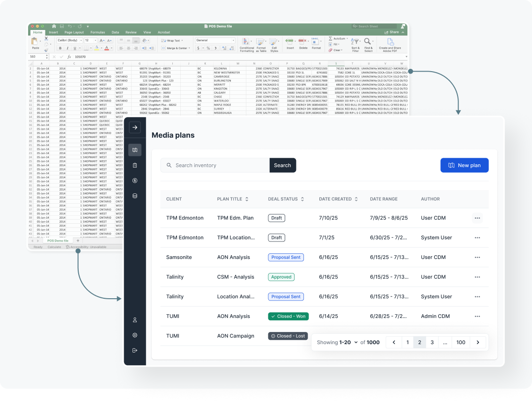Open the Page Layout ribbon tab
Image resolution: width=532 pixels, height=405 pixels.
click(74, 32)
